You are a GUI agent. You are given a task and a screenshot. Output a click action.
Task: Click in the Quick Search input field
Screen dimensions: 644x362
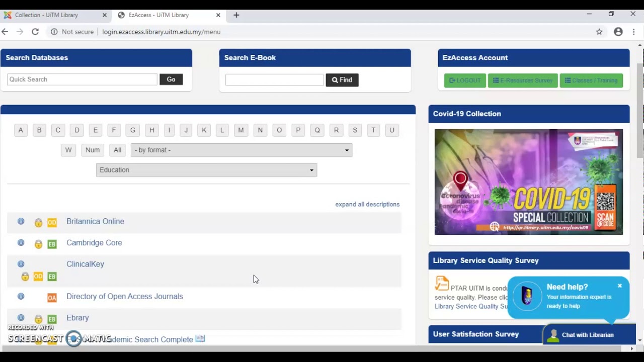[82, 79]
